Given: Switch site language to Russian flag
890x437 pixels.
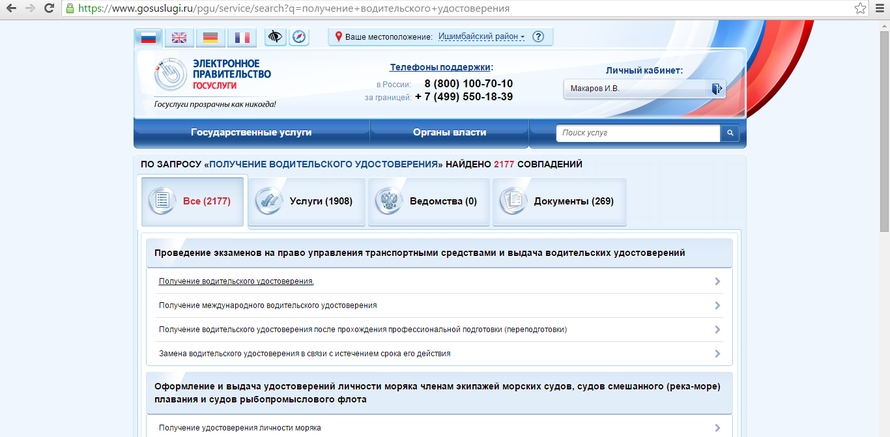Looking at the screenshot, I should 149,37.
